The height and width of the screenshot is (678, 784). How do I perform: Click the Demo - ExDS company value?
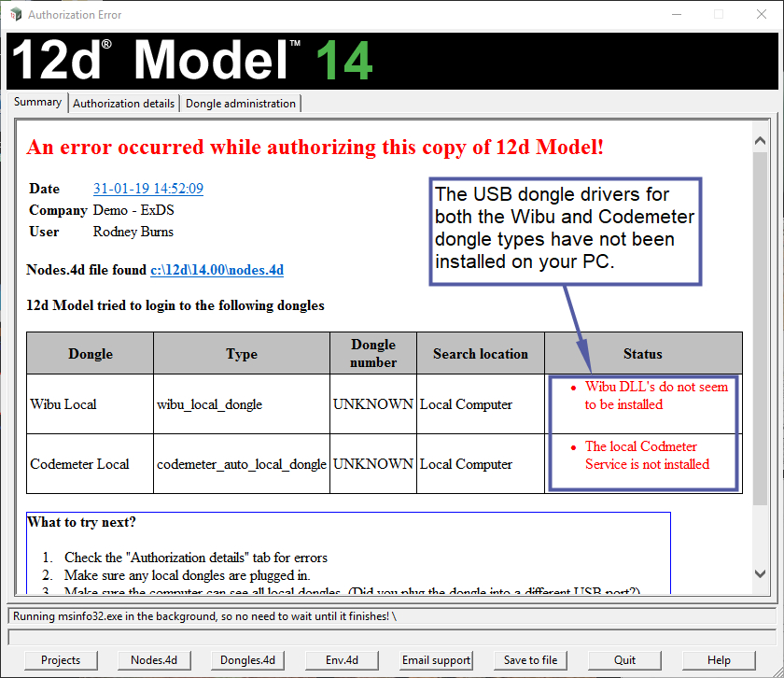133,210
